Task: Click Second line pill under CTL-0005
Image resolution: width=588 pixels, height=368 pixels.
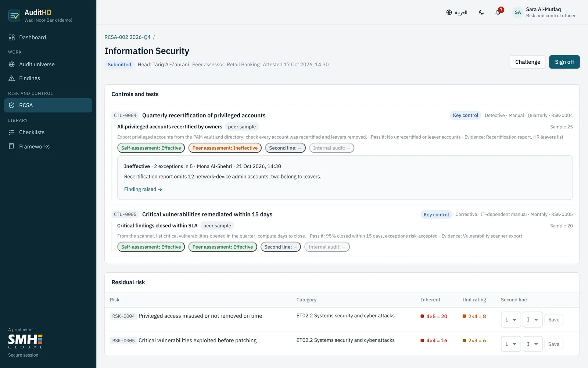Action: point(280,247)
